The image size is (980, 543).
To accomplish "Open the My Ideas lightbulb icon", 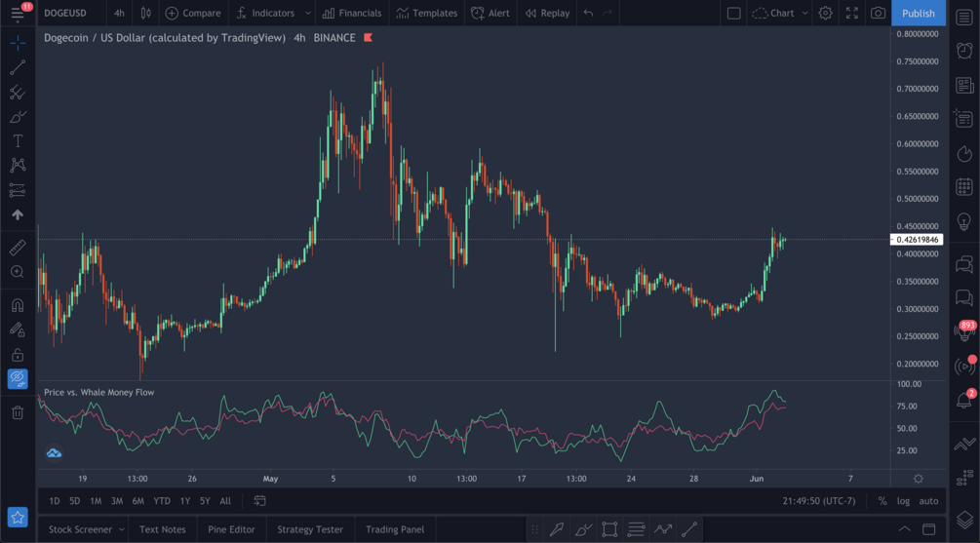I will (964, 221).
